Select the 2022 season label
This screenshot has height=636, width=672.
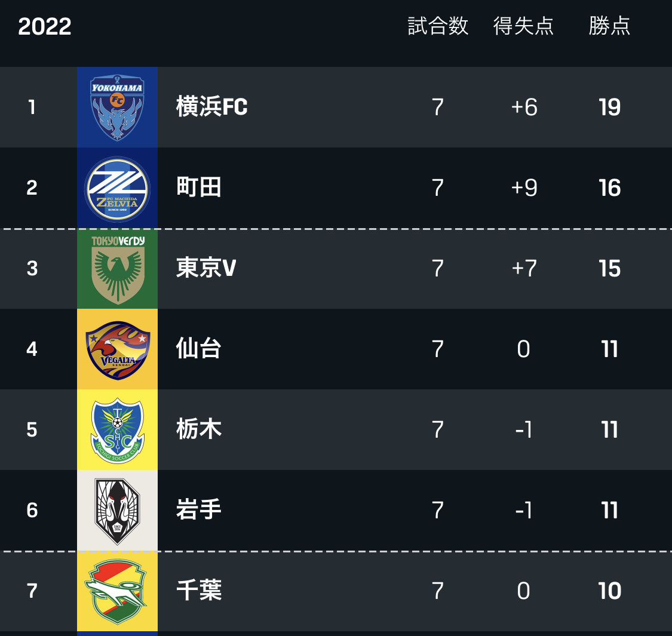[x=45, y=27]
